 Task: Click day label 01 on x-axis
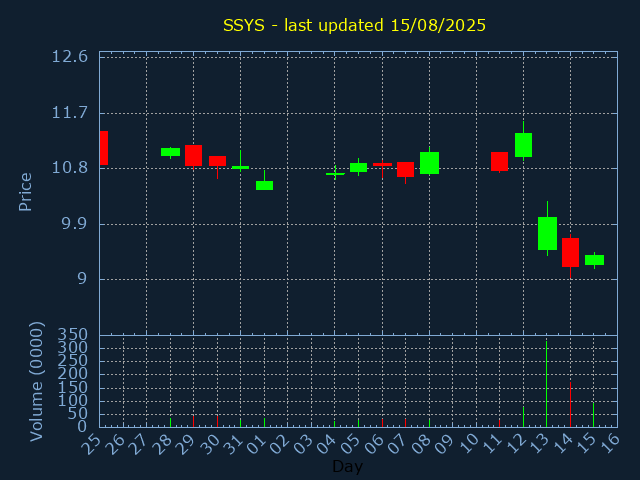pyautogui.click(x=257, y=444)
